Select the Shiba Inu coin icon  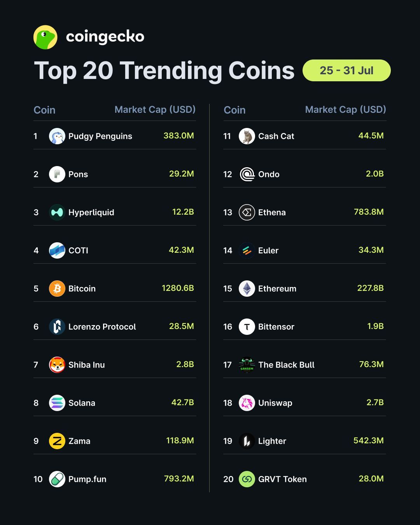(57, 365)
